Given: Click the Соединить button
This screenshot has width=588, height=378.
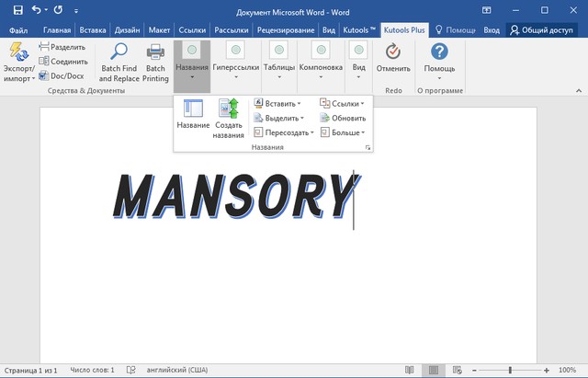Looking at the screenshot, I should pos(62,62).
